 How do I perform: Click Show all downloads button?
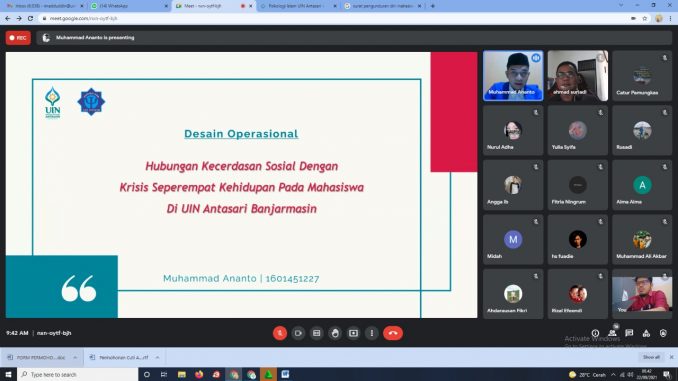651,357
